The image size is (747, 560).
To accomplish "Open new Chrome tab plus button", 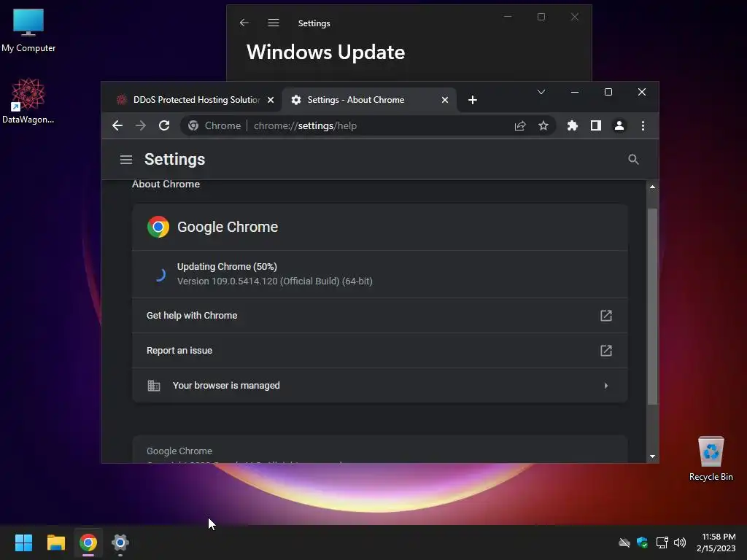I will pyautogui.click(x=472, y=100).
